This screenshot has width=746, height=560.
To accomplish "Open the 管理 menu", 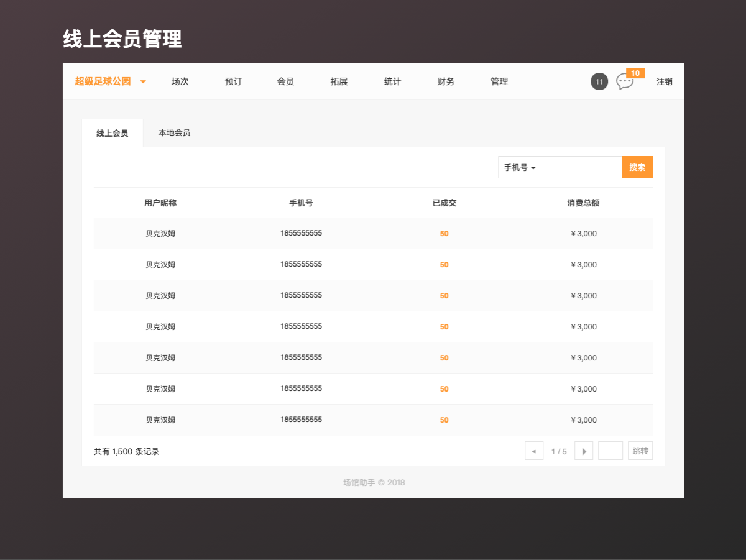I will tap(499, 81).
